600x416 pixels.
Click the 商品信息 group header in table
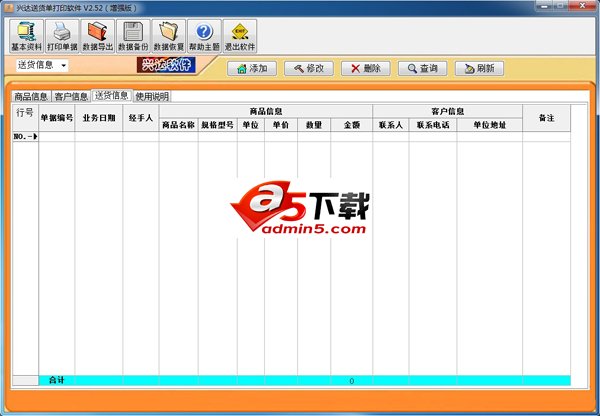coord(266,111)
